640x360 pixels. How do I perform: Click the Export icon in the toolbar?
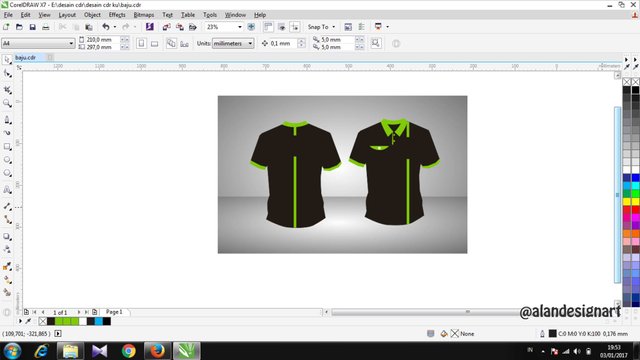pyautogui.click(x=180, y=27)
